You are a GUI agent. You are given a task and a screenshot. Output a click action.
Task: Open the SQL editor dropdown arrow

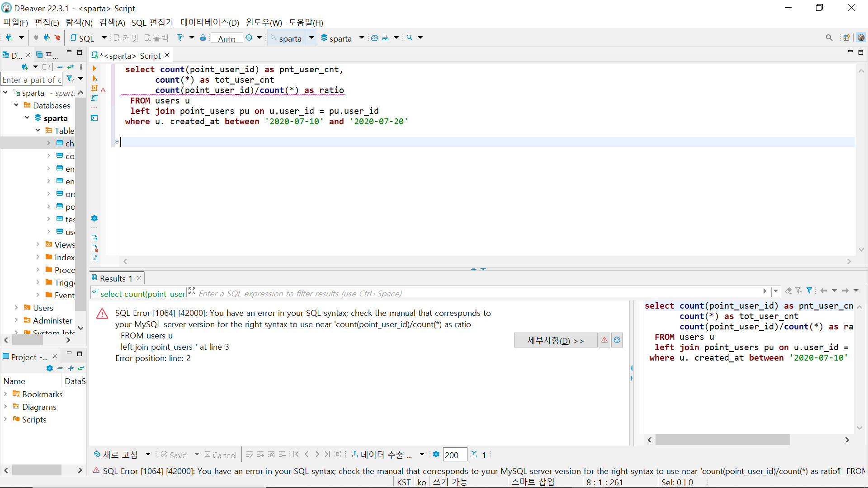pyautogui.click(x=104, y=38)
